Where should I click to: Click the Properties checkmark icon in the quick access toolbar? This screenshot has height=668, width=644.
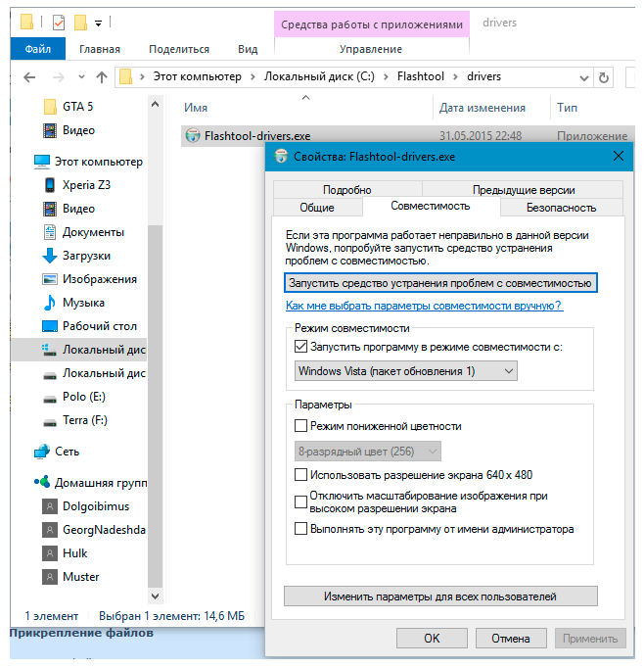click(59, 23)
